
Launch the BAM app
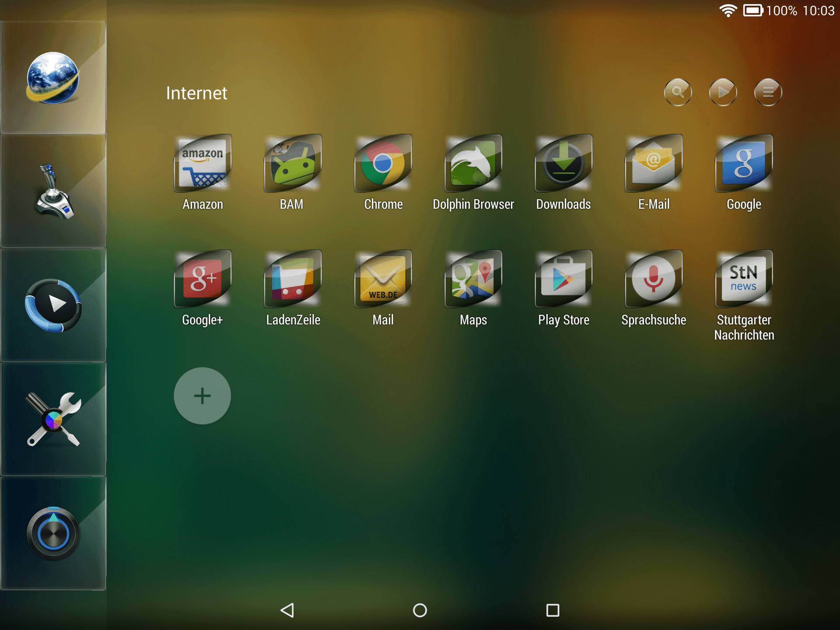tap(293, 163)
